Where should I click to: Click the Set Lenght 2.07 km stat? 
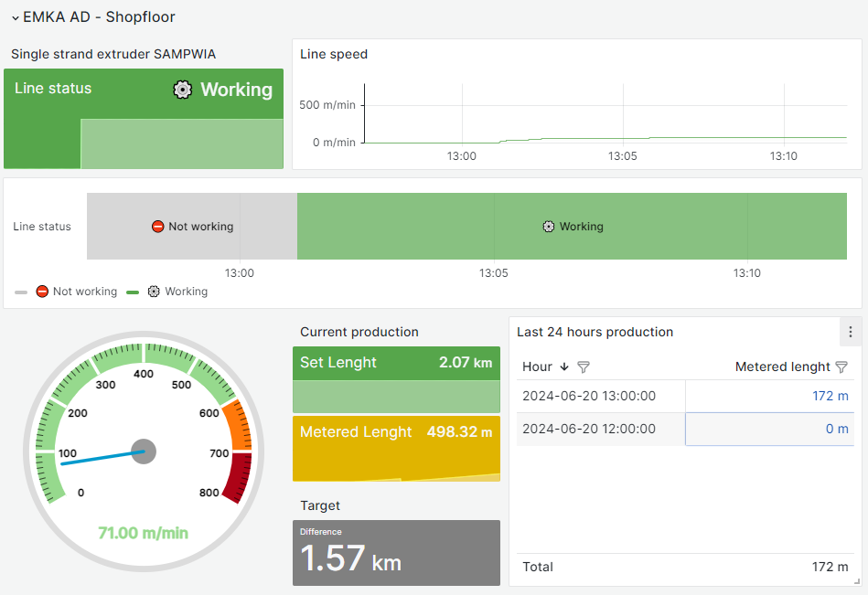[x=396, y=379]
